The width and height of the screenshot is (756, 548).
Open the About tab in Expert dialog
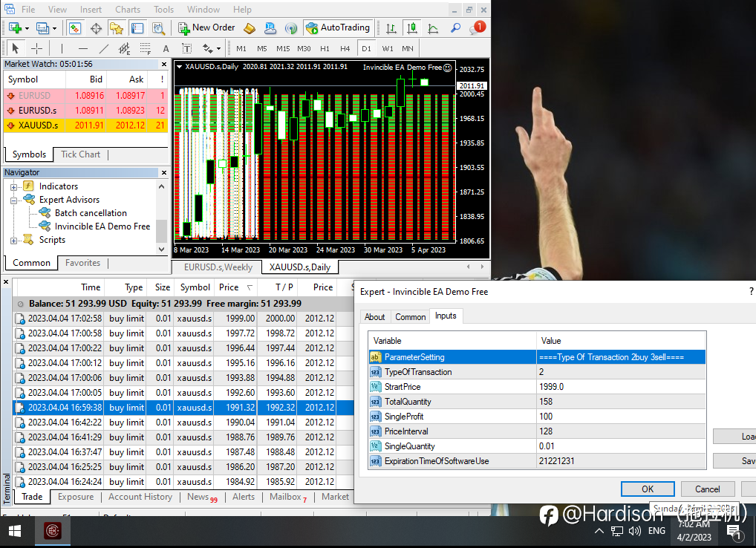click(374, 316)
